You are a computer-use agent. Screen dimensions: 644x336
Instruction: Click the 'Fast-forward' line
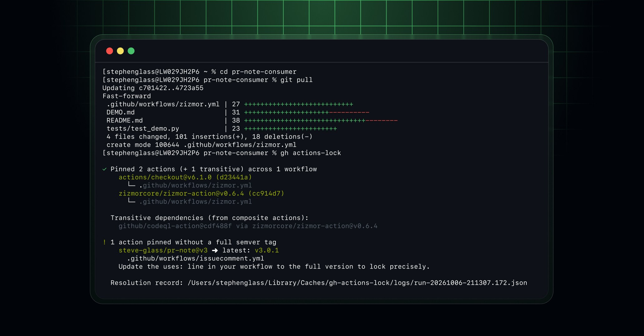pyautogui.click(x=127, y=96)
